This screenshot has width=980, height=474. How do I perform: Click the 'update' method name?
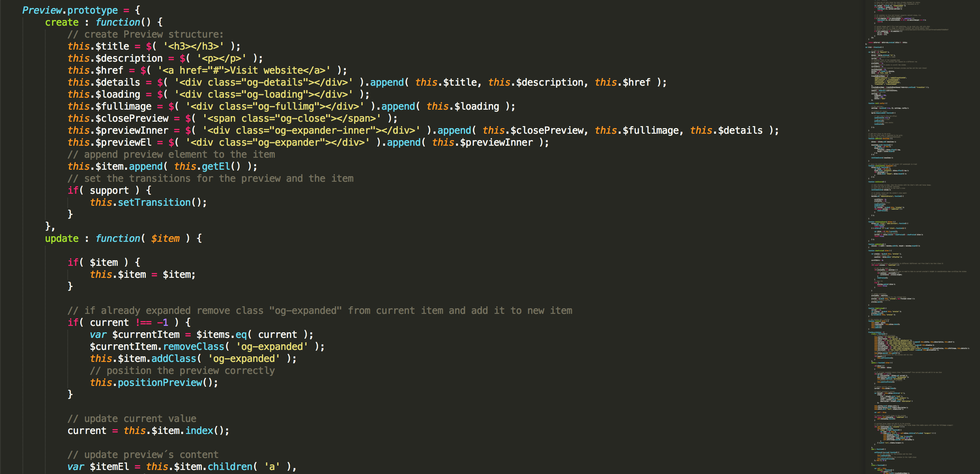(62, 239)
